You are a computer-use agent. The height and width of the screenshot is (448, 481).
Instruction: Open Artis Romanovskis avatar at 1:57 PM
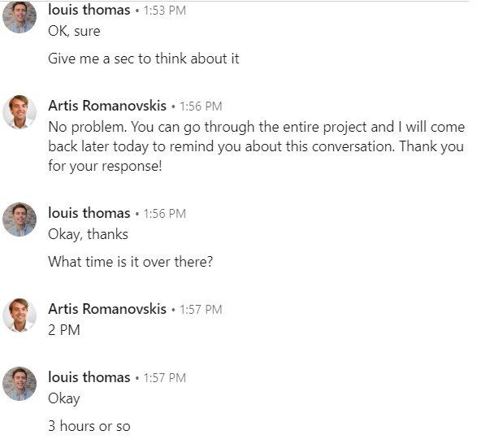click(19, 315)
